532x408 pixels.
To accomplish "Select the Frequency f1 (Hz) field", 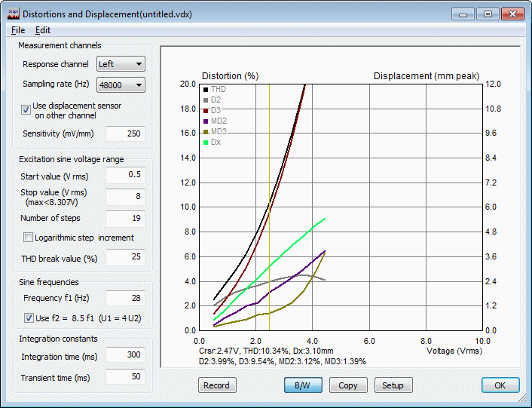I will (124, 298).
